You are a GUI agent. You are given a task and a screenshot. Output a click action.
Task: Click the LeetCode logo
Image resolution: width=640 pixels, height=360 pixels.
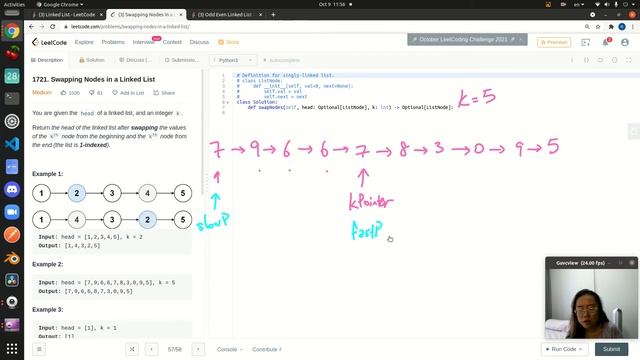pyautogui.click(x=49, y=42)
